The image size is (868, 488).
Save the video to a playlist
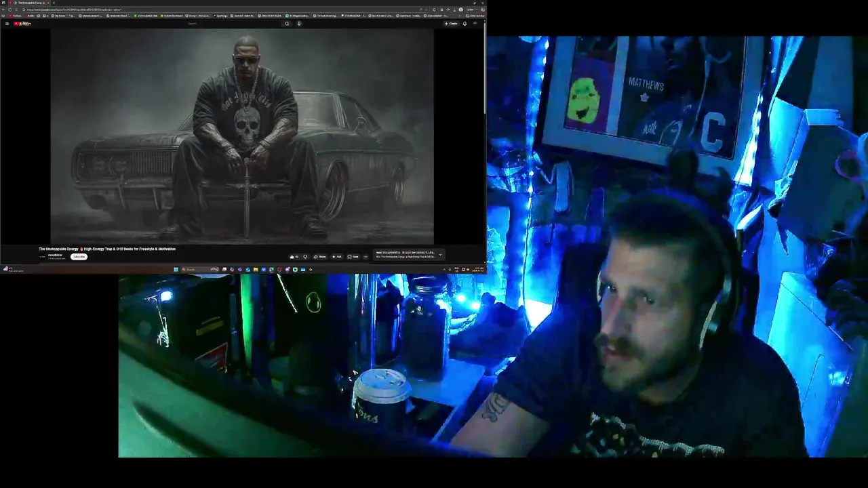353,257
